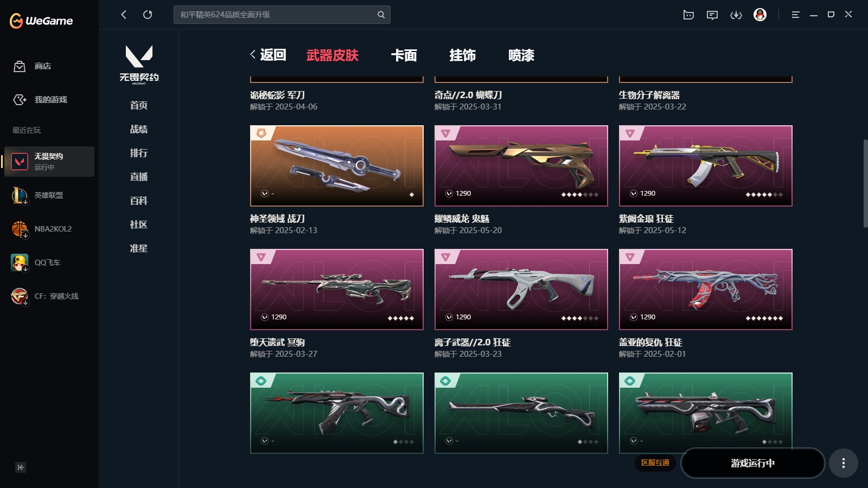Open the messages chat icon

pyautogui.click(x=712, y=15)
